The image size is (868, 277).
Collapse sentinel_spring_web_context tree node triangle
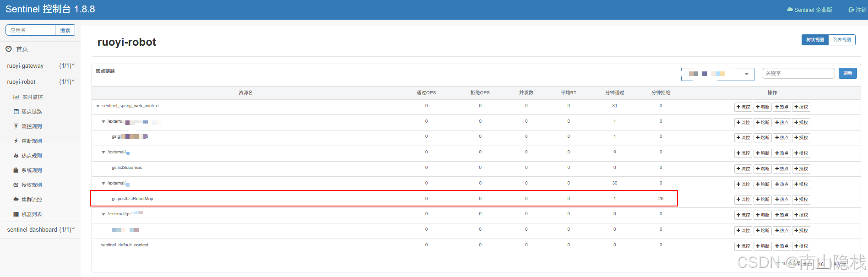[98, 106]
